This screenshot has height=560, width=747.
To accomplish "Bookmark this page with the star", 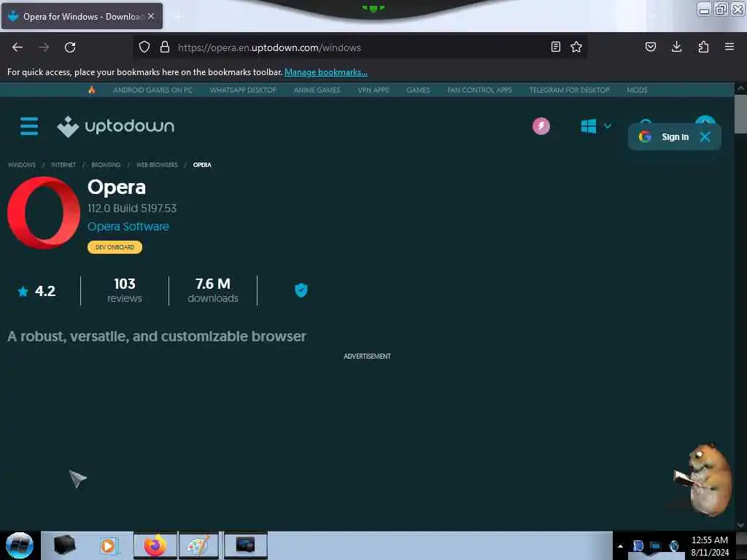I will click(x=576, y=47).
